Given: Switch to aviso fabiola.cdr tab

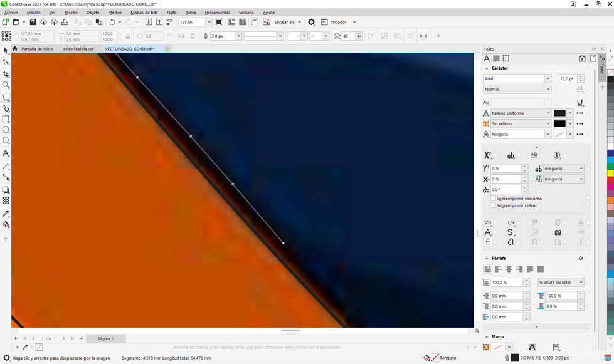Looking at the screenshot, I should [x=78, y=49].
